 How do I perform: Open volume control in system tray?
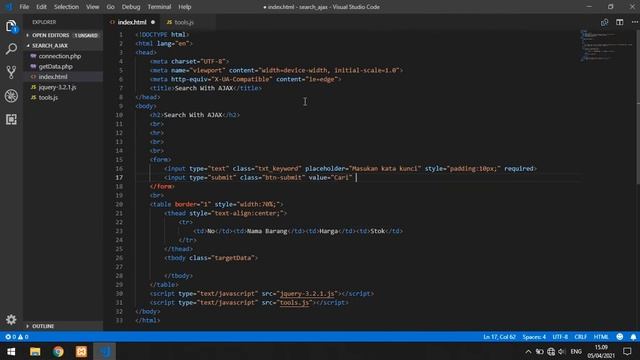coord(562,351)
